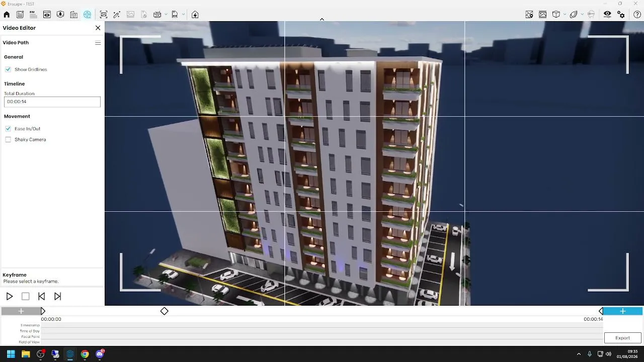Open the notes/document list icon in toolbar

(x=20, y=15)
